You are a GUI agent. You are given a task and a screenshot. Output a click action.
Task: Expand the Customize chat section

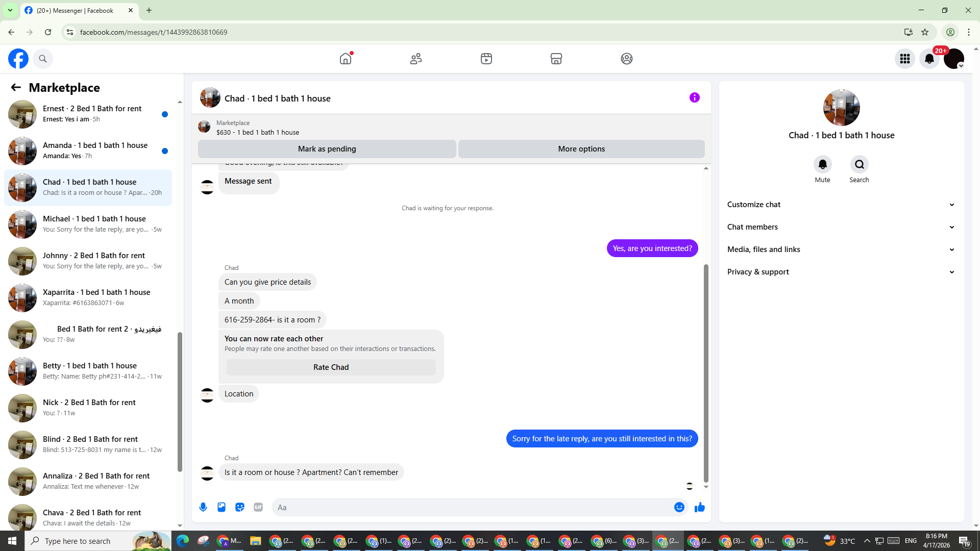click(841, 205)
